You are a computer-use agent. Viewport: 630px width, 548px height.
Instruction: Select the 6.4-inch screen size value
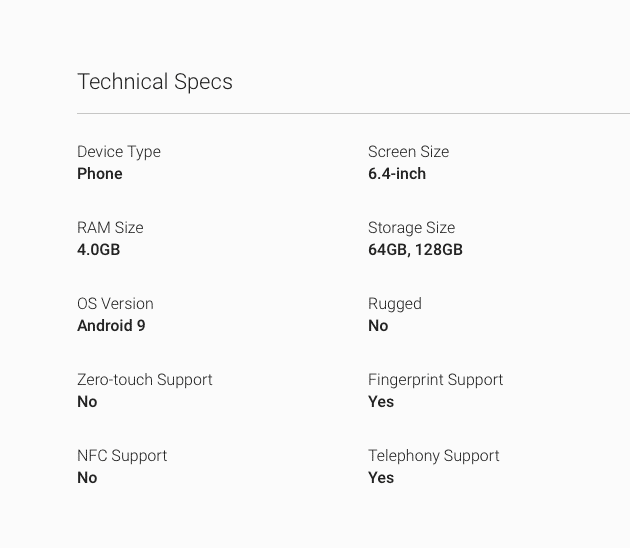pos(397,174)
